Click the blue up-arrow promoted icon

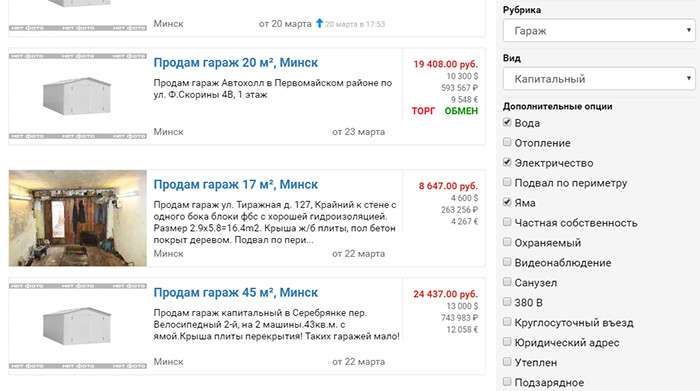319,23
